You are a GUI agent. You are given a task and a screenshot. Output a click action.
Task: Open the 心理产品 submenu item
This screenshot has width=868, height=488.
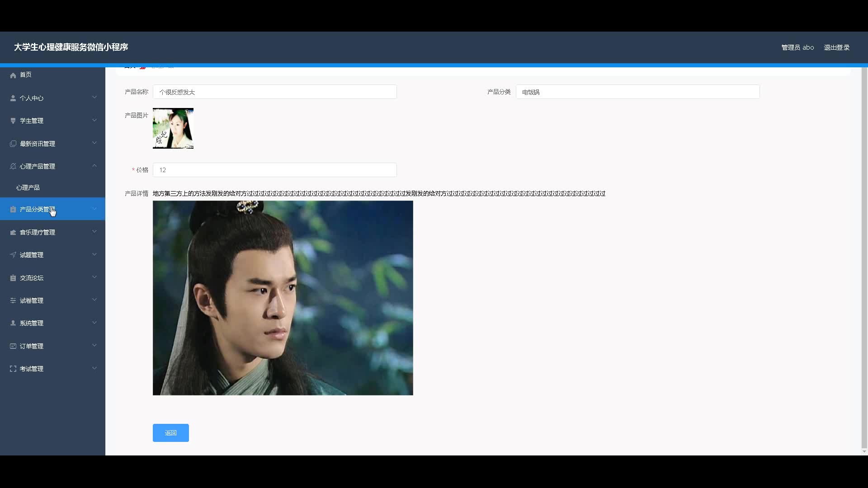[x=28, y=188]
